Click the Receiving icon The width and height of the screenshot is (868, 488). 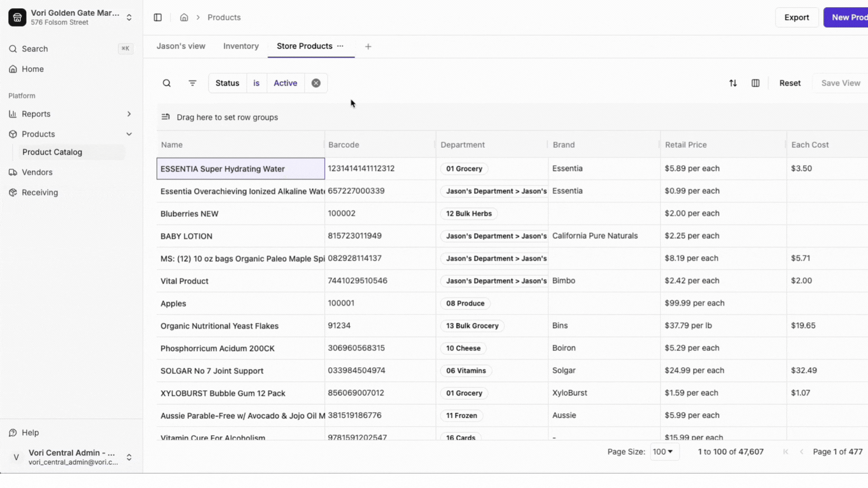[13, 192]
